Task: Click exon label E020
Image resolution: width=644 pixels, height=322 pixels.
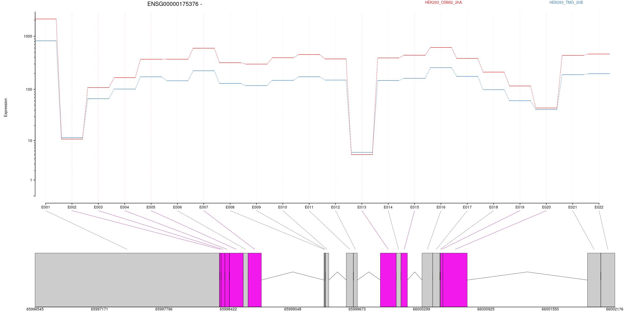Action: click(546, 207)
